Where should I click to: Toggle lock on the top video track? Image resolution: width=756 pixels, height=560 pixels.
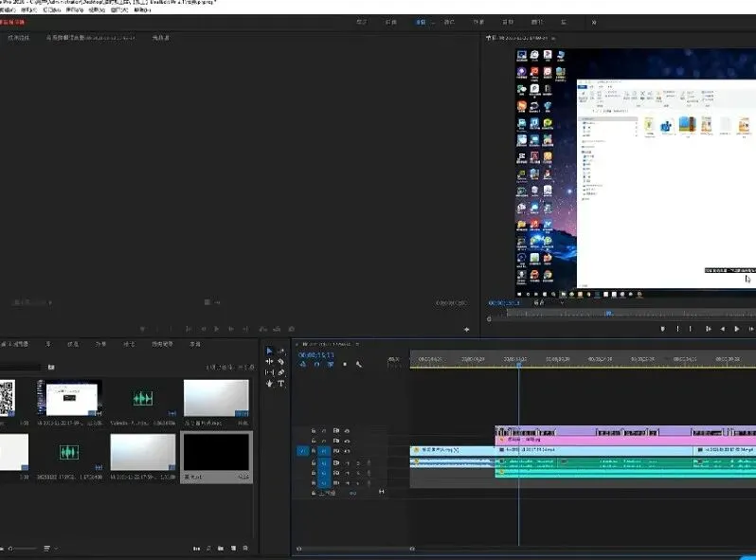click(314, 429)
